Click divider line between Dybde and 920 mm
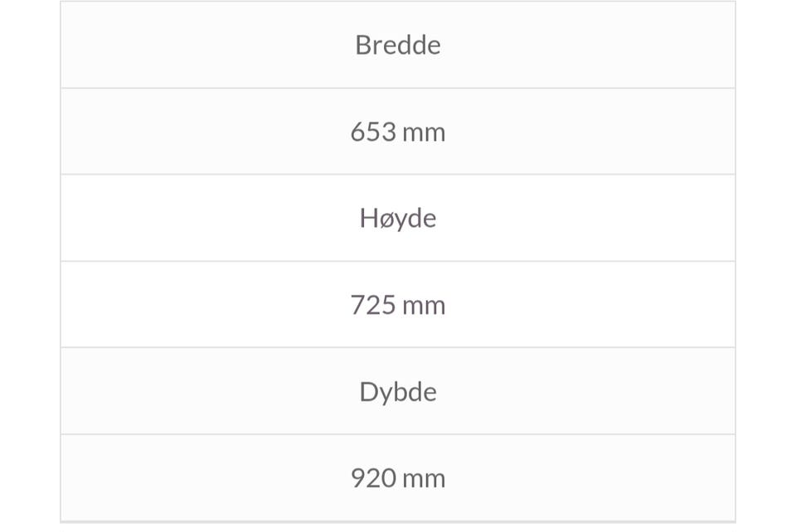 coord(397,434)
